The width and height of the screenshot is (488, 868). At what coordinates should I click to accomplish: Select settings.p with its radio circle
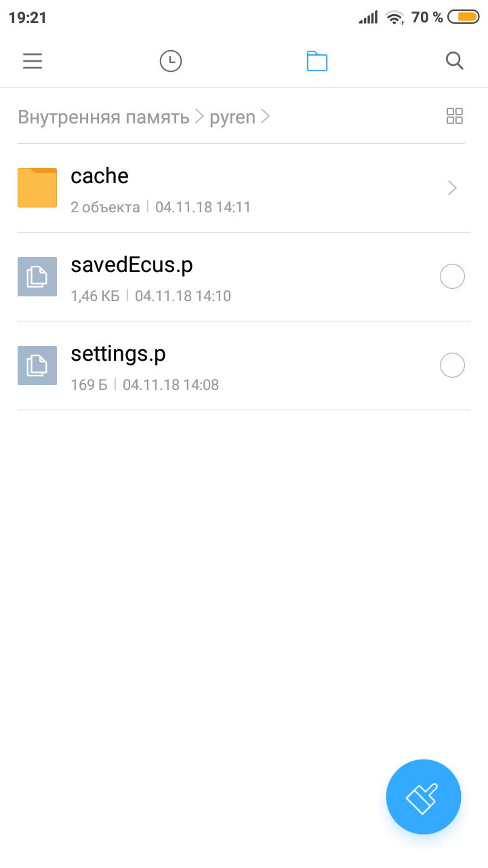point(452,366)
